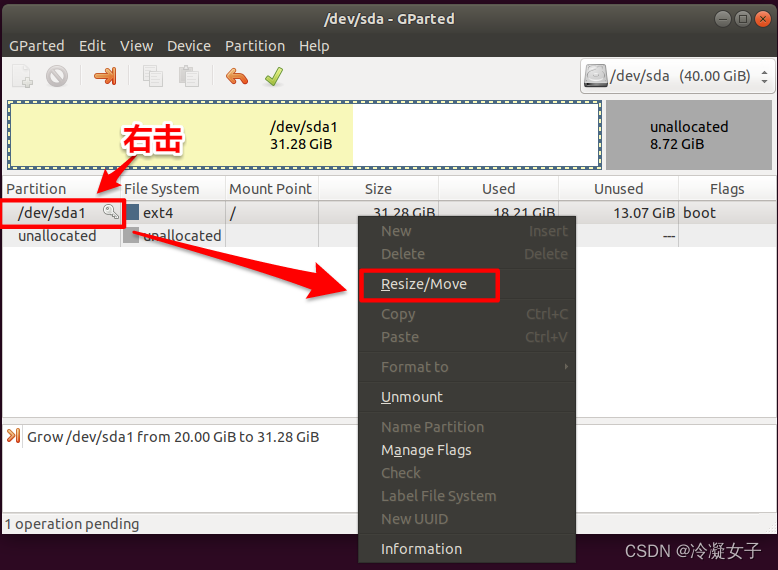Click the Size column header
778x570 pixels.
pyautogui.click(x=379, y=189)
